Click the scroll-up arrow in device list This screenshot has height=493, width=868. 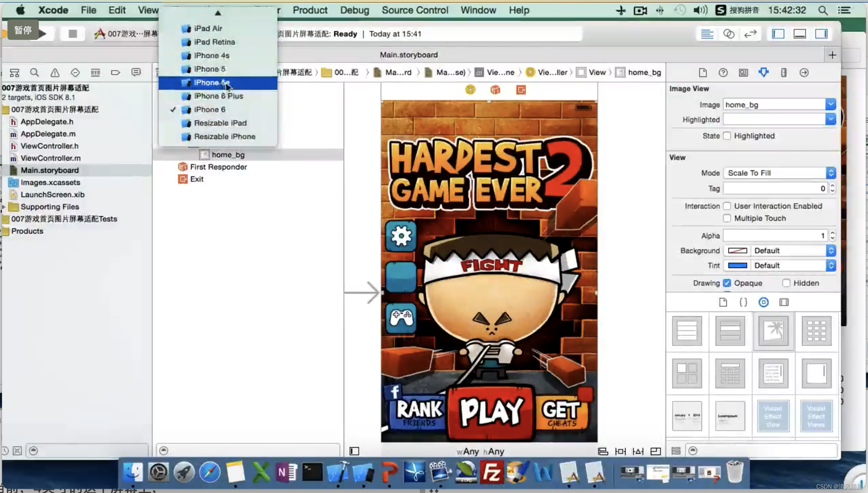(x=218, y=13)
